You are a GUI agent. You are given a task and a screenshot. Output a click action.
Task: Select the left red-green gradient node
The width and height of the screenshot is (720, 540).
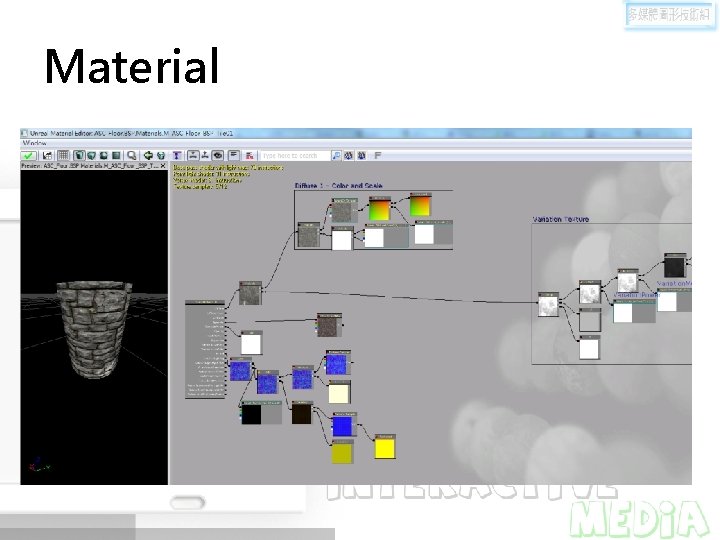[380, 208]
